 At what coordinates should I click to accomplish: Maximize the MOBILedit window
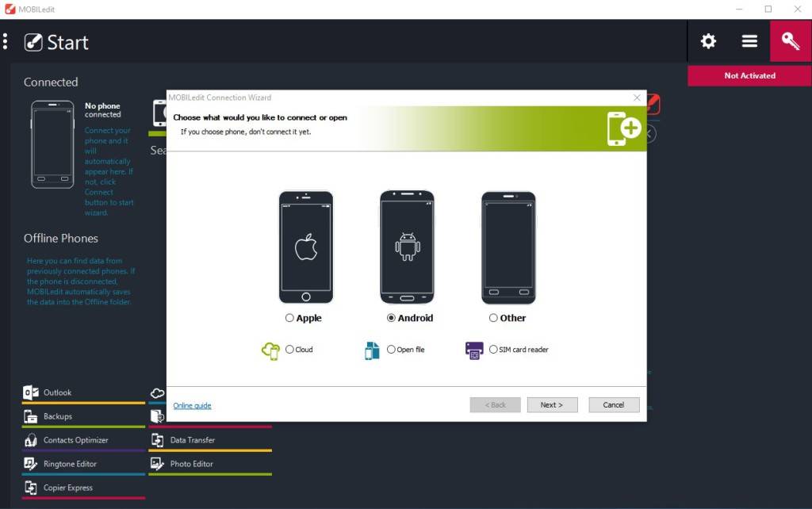pyautogui.click(x=768, y=9)
